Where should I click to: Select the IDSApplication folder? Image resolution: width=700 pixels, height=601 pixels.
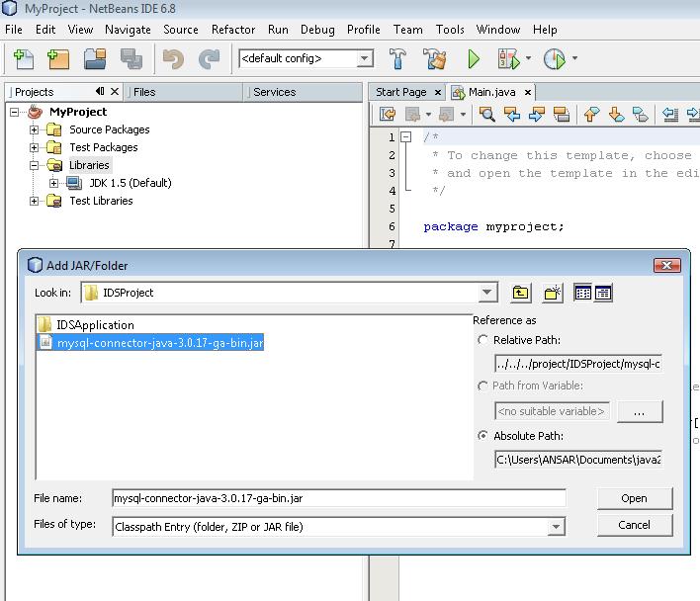point(86,325)
